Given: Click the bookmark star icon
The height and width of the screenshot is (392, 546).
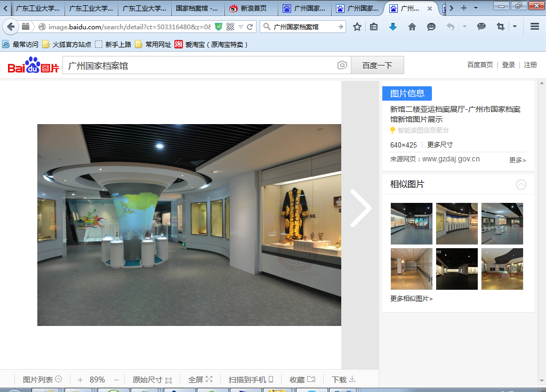Looking at the screenshot, I should coord(357,27).
